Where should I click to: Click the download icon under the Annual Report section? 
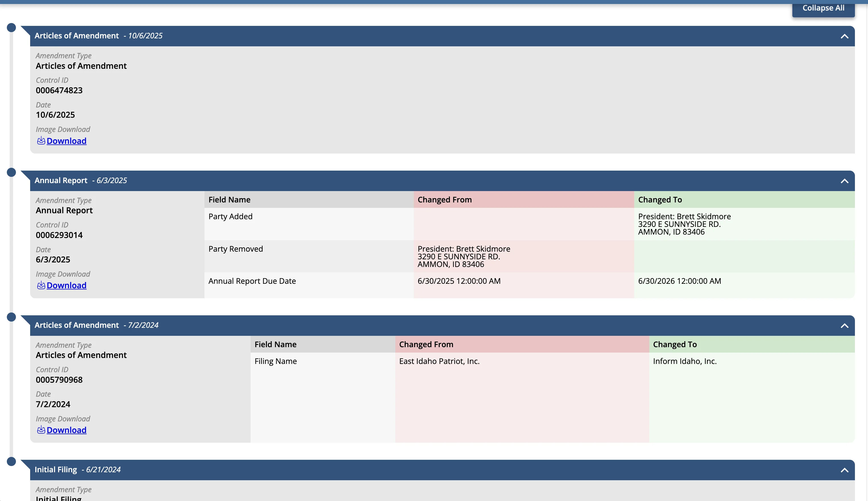coord(41,285)
